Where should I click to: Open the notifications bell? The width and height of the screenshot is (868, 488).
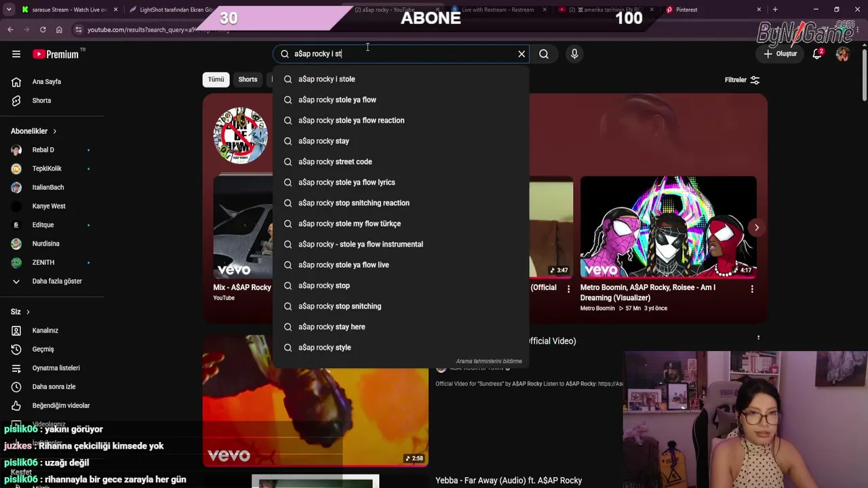coord(817,54)
